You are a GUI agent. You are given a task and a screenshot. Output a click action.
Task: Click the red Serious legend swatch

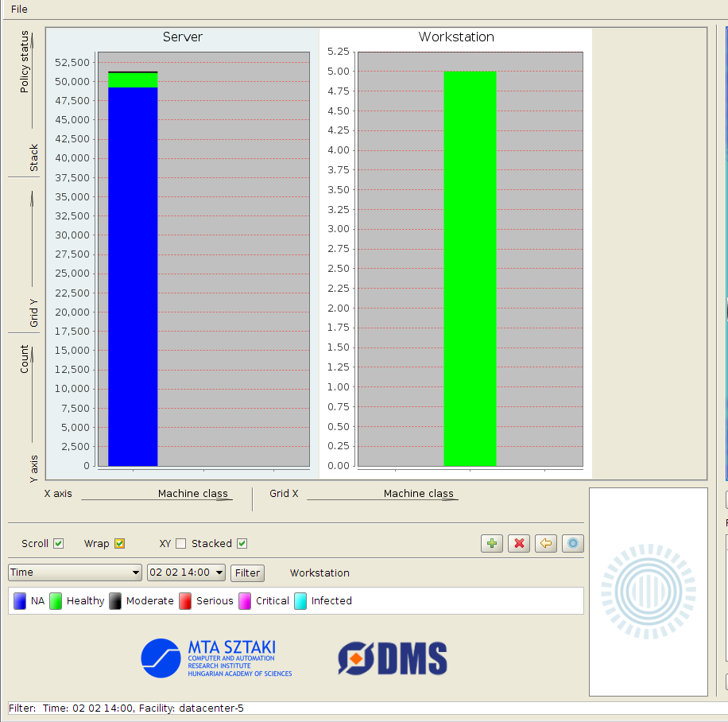pyautogui.click(x=185, y=600)
